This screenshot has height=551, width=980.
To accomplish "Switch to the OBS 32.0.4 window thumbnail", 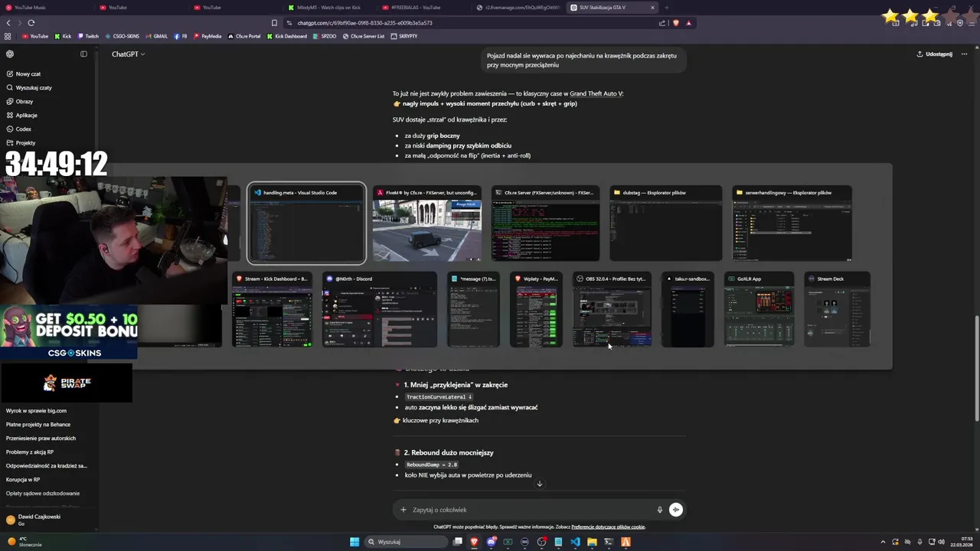I will click(612, 310).
